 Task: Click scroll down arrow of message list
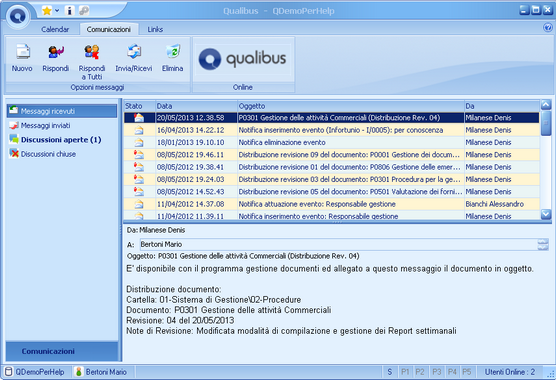[546, 214]
